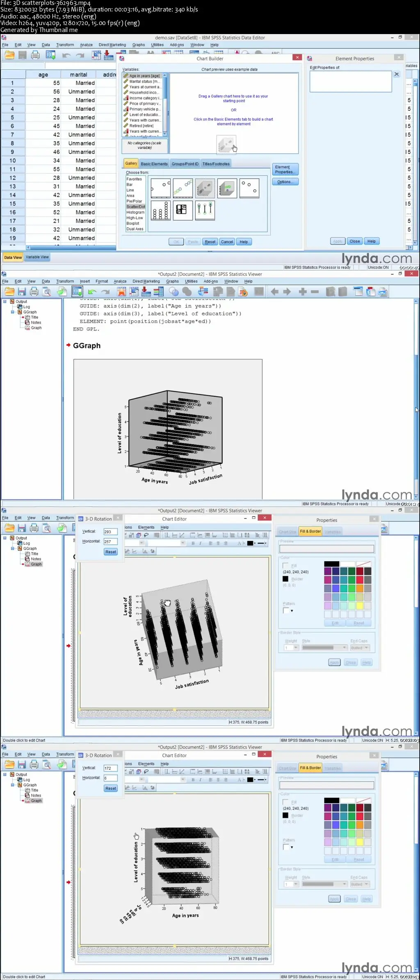The height and width of the screenshot is (980, 420).
Task: Click the Undo arrow in Data Editor toolbar
Action: [x=66, y=55]
